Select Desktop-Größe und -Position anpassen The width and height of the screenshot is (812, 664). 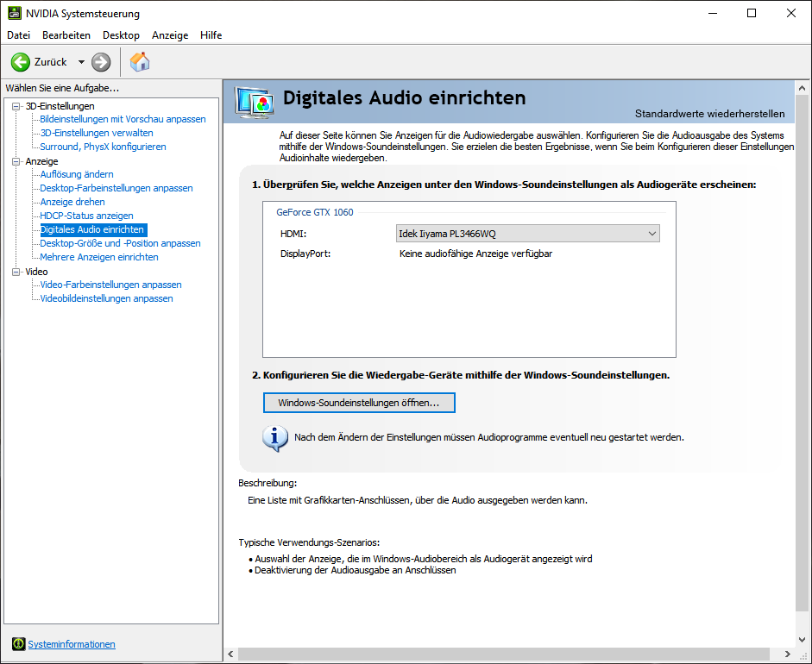120,243
